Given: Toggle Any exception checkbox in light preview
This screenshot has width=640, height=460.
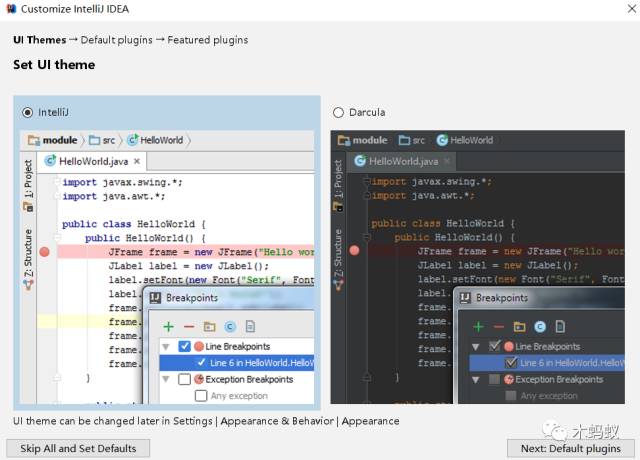Looking at the screenshot, I should tap(201, 396).
